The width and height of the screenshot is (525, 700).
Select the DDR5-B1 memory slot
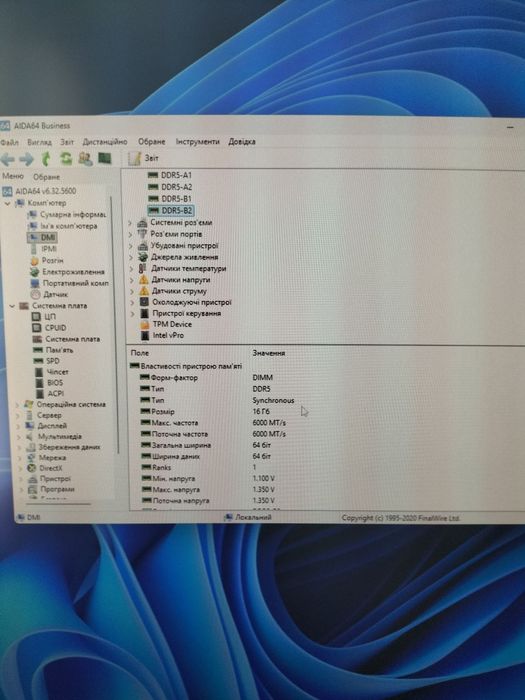point(170,199)
